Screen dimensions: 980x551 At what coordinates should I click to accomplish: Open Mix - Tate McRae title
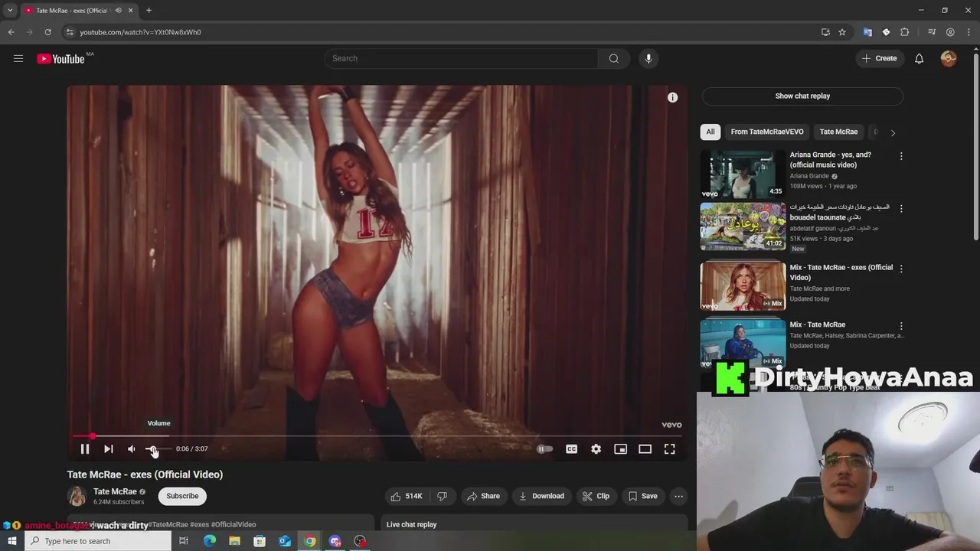point(817,324)
